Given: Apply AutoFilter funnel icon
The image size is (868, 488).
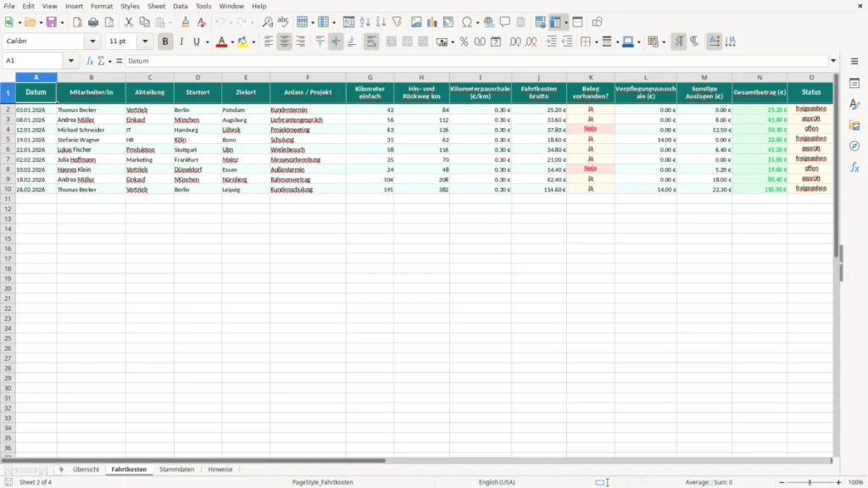Looking at the screenshot, I should click(397, 22).
